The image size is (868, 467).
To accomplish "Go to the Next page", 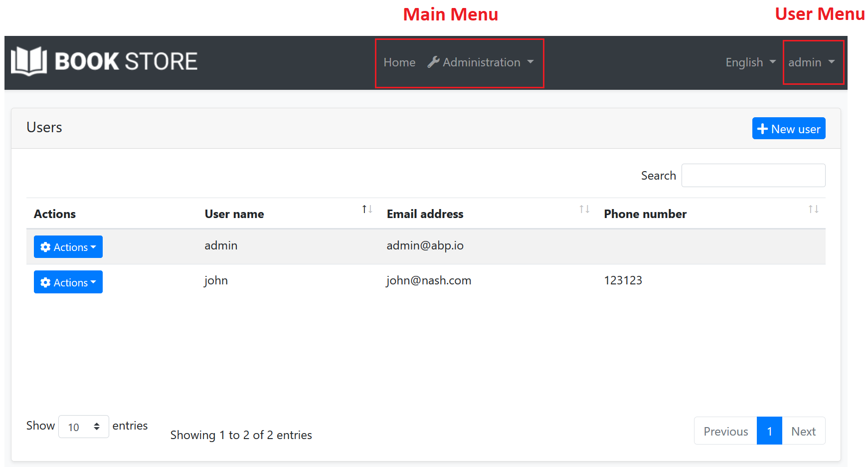I will 803,431.
